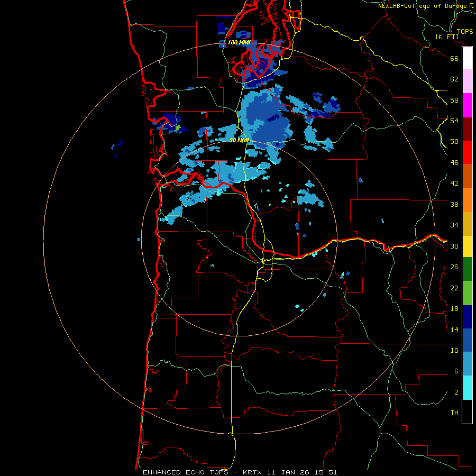Select the 30 legend value

(x=454, y=246)
